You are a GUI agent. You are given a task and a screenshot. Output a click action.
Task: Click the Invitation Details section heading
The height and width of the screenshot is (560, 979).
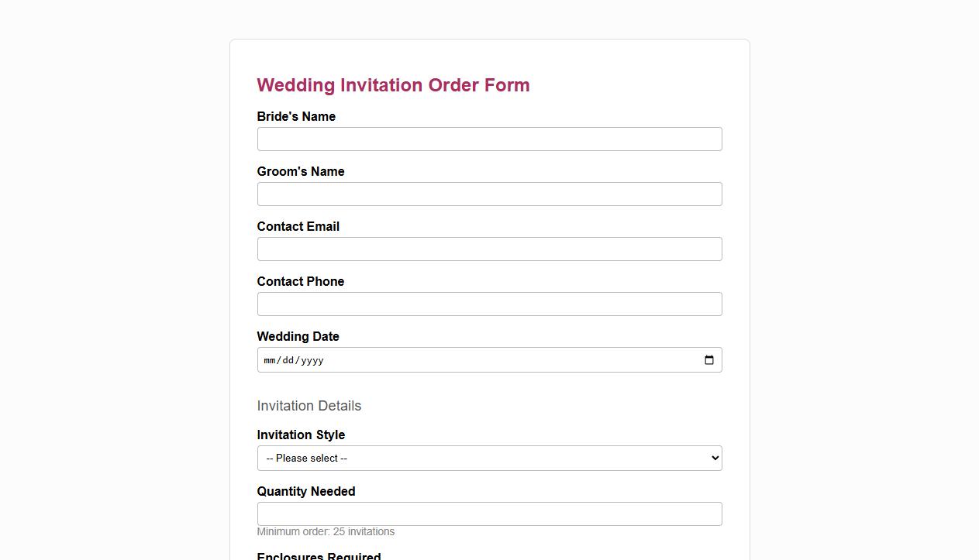(x=309, y=406)
